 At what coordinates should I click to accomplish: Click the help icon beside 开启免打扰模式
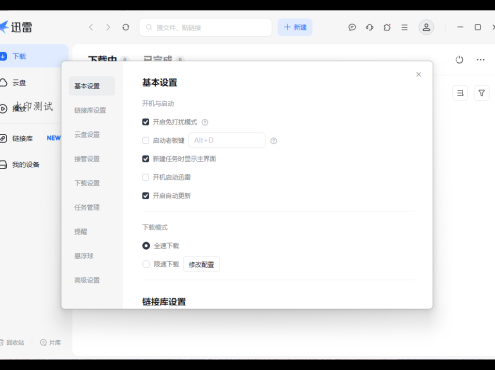tap(205, 122)
